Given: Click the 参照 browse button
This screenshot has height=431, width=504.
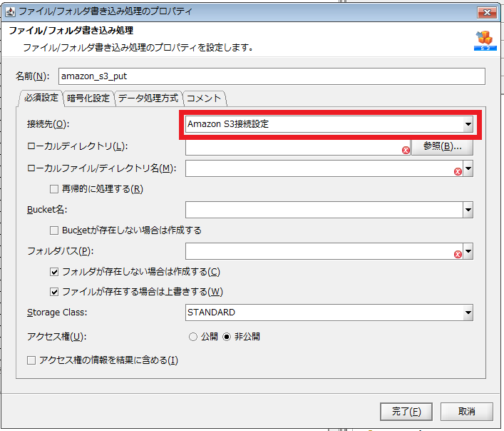Looking at the screenshot, I should (442, 146).
